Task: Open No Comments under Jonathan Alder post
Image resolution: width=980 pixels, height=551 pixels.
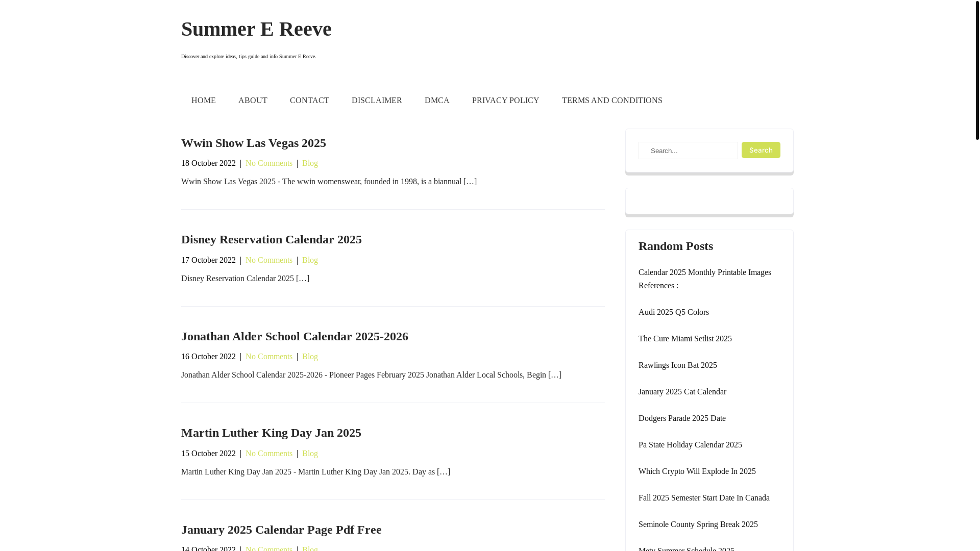Action: [x=269, y=357]
